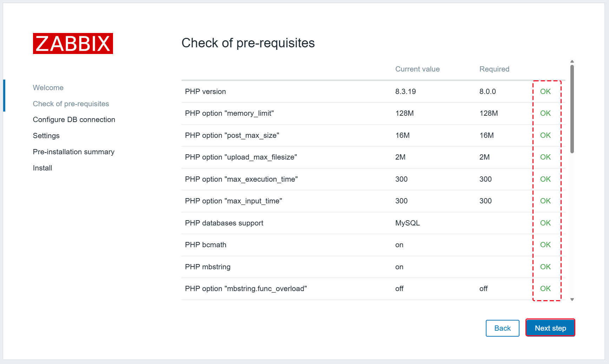Viewport: 609px width, 364px height.
Task: Open the Pre-installation summary step
Action: (x=74, y=152)
